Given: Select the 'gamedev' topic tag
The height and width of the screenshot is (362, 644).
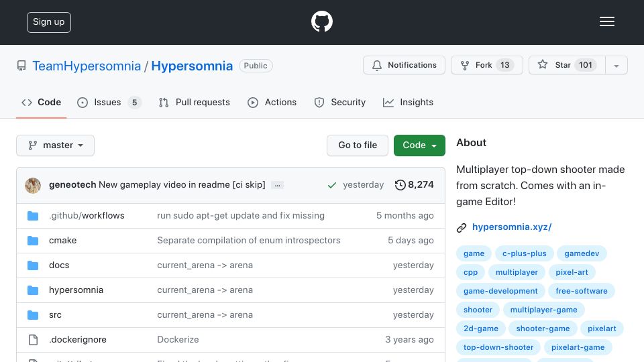Looking at the screenshot, I should click(x=582, y=253).
